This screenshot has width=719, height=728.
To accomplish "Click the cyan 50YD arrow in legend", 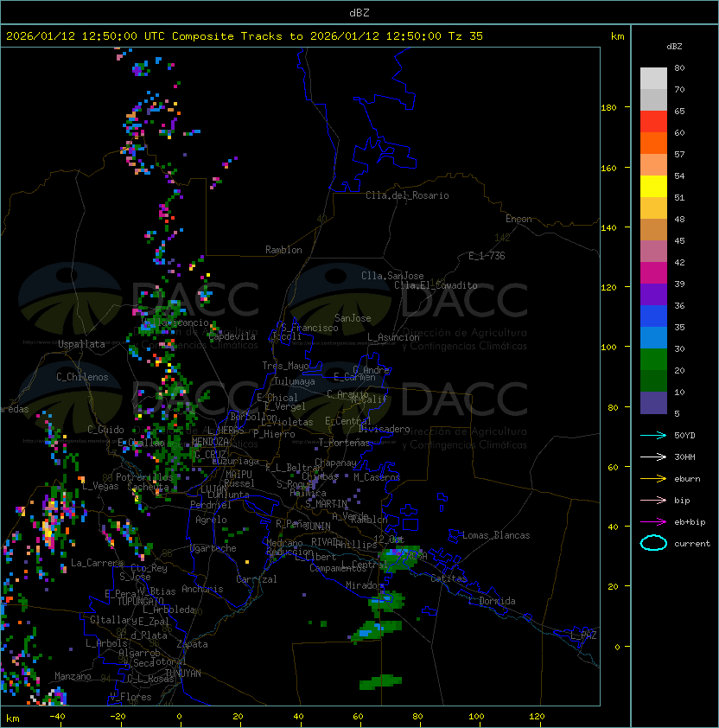I will [x=653, y=436].
